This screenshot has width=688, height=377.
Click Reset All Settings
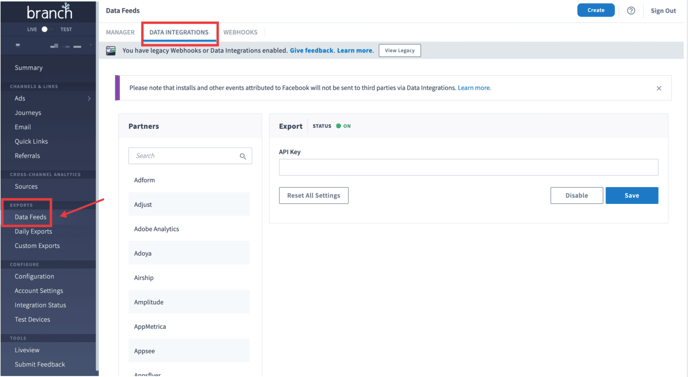click(314, 195)
